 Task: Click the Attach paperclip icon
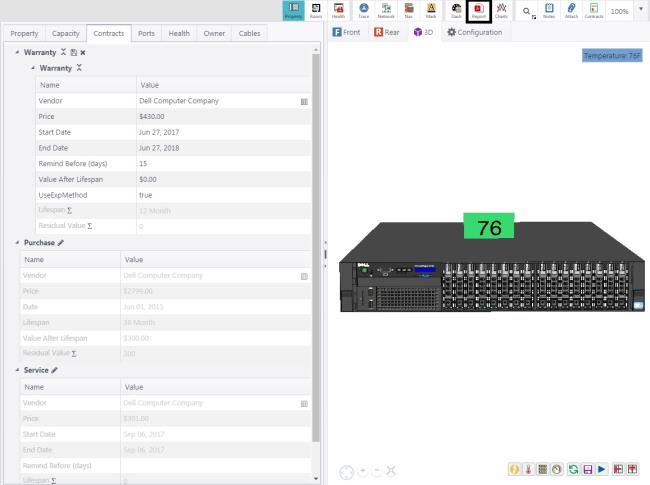[571, 10]
